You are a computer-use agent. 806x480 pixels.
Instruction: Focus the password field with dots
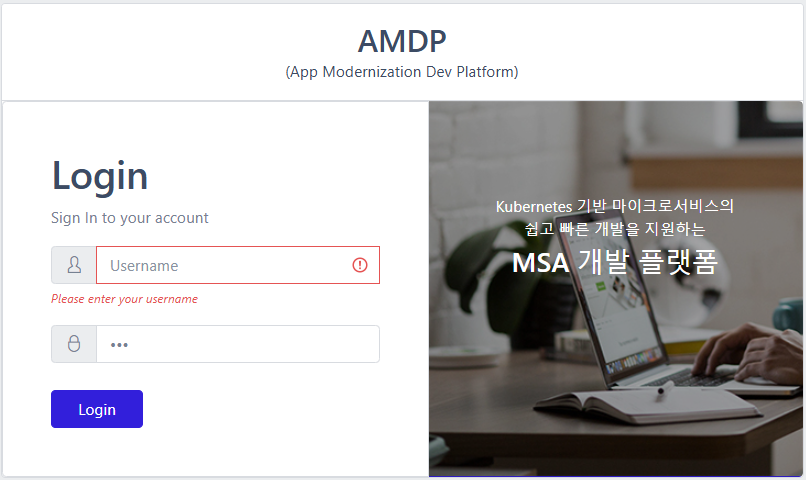coord(237,344)
